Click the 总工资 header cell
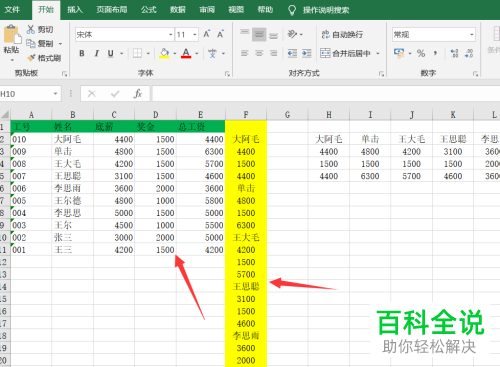The width and height of the screenshot is (500, 367). tap(201, 127)
